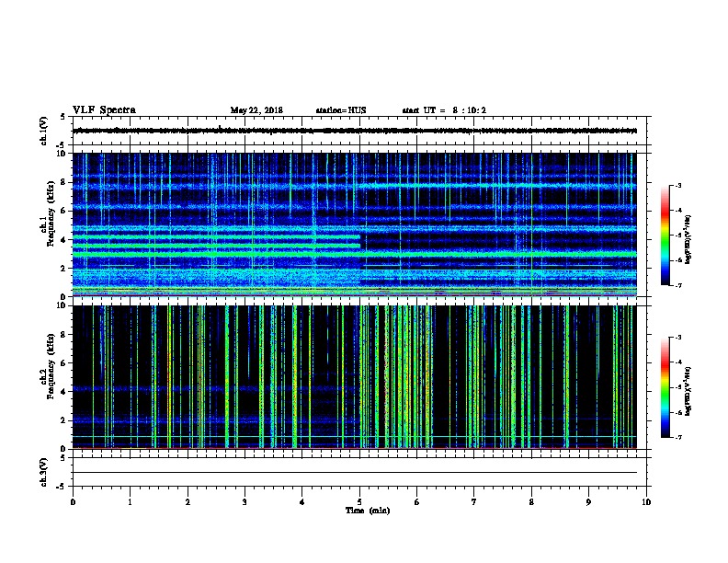Click inside the ch.1 spectrogram panel
The height and width of the screenshot is (563, 728).
[355, 224]
